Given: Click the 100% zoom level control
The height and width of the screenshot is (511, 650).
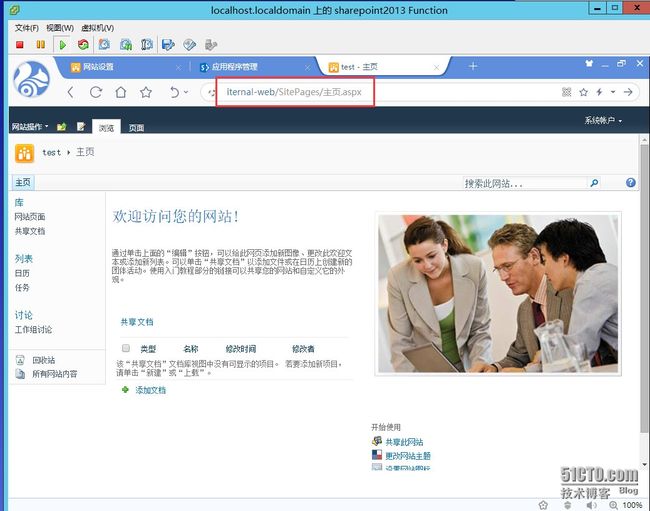Looking at the screenshot, I should (x=632, y=505).
